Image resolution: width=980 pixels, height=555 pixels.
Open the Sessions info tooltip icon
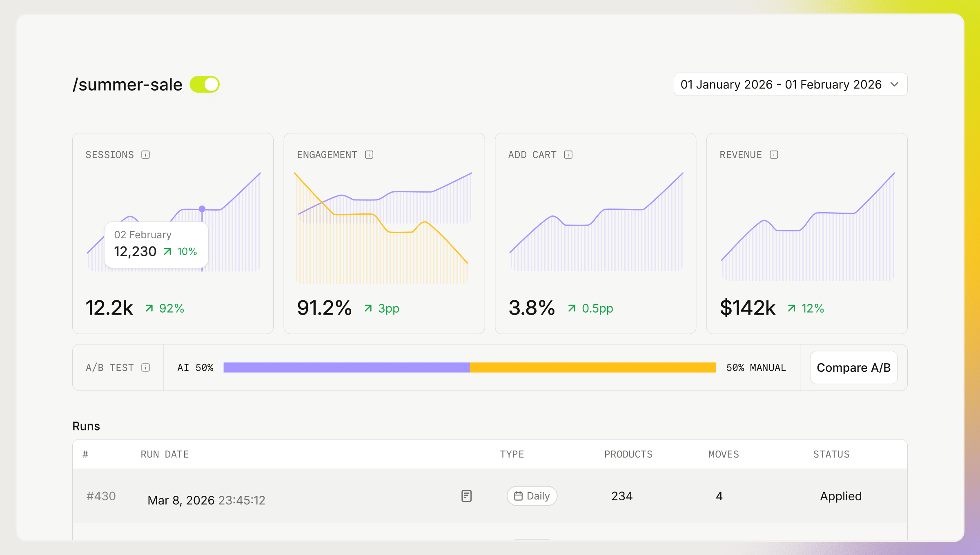[146, 155]
